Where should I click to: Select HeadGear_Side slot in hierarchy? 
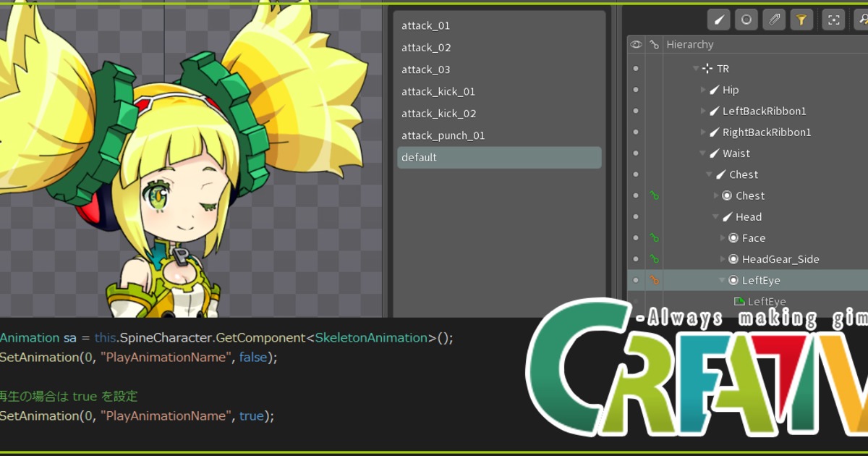click(x=780, y=259)
